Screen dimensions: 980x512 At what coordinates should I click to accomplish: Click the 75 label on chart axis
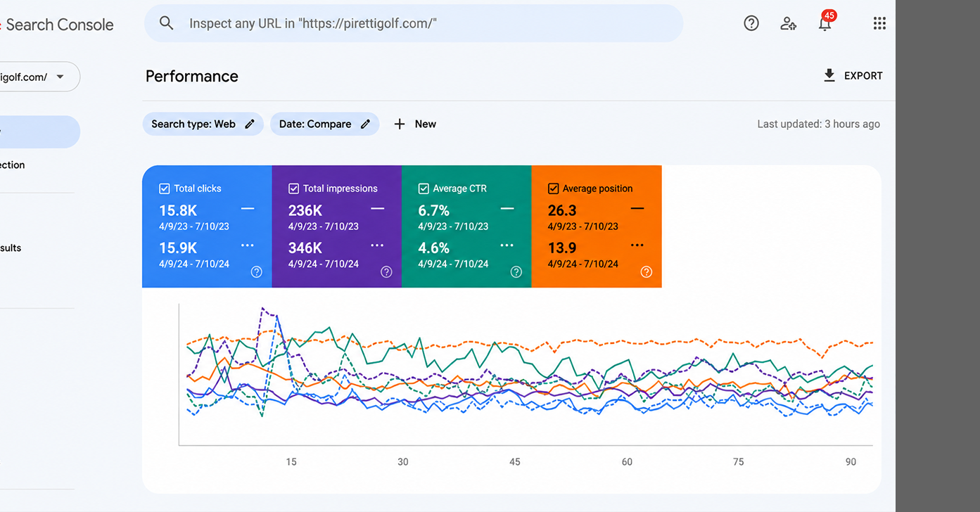[x=739, y=462]
